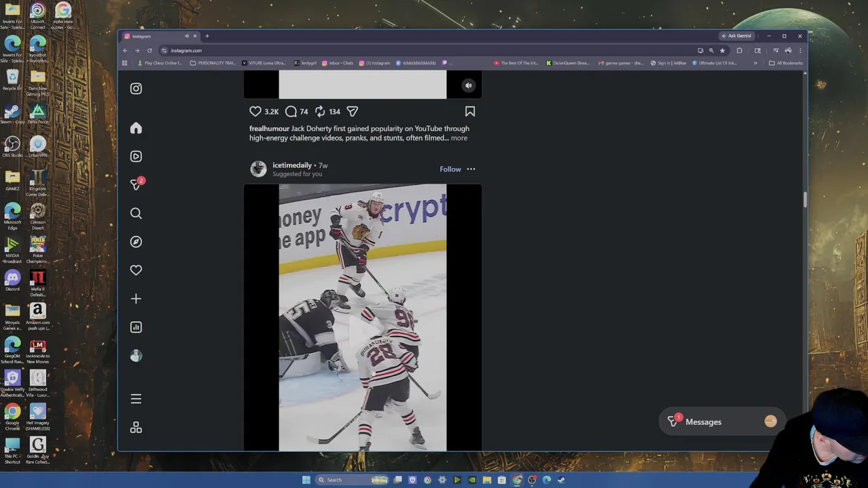Click Ask Gemini in Chrome
The height and width of the screenshot is (488, 868).
tap(737, 36)
